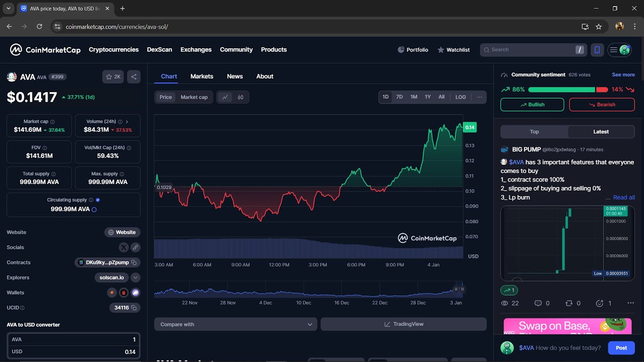Image resolution: width=644 pixels, height=362 pixels.
Task: Click the CoinMarketCap logo
Action: [45, 50]
